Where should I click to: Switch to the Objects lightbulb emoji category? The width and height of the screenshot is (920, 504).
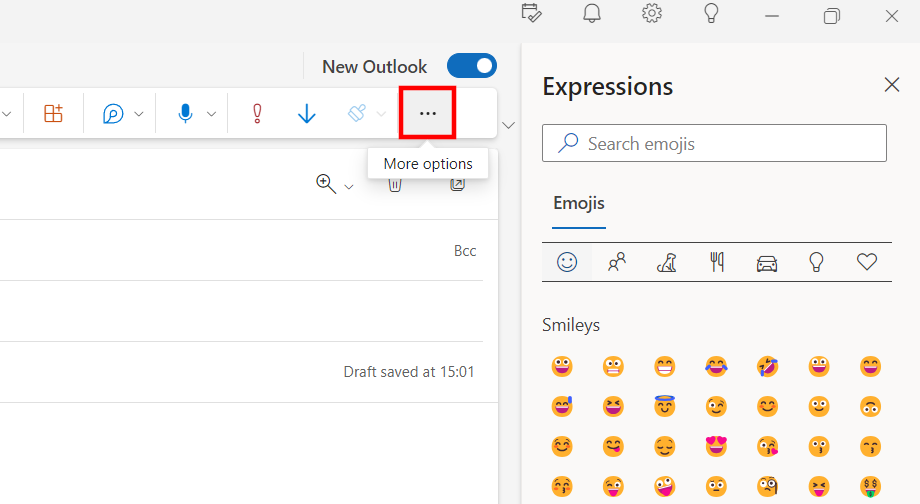point(816,262)
